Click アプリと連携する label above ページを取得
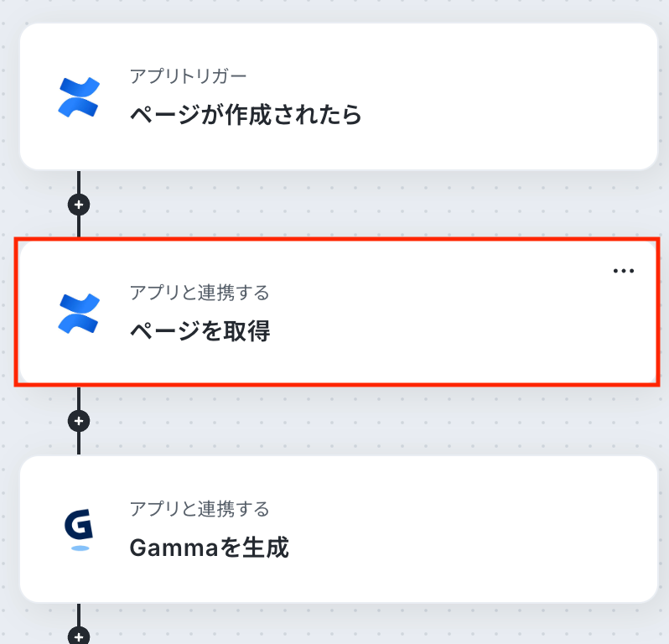This screenshot has height=644, width=669. click(199, 293)
